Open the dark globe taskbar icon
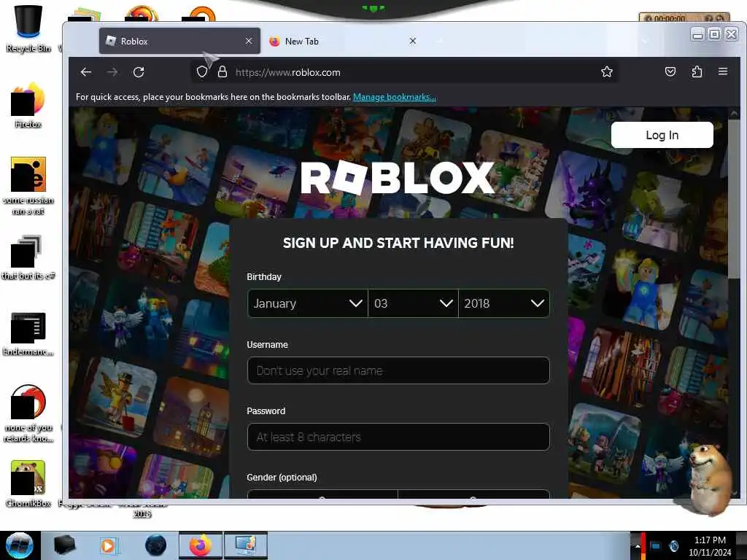The width and height of the screenshot is (747, 560). pos(156,545)
